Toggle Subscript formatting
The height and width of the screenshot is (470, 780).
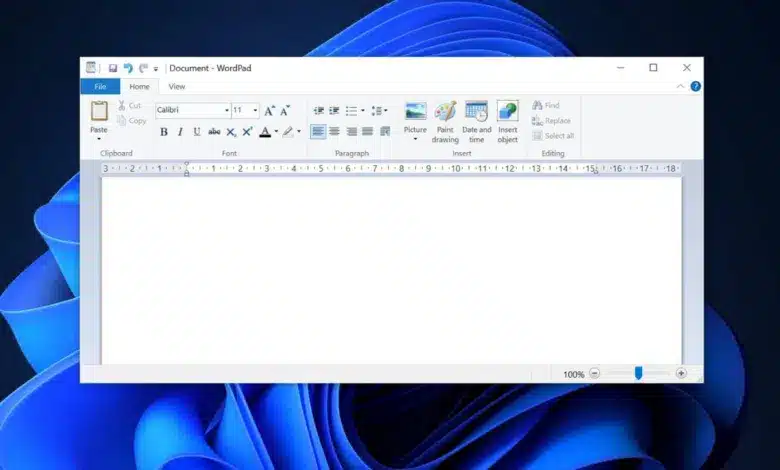(231, 132)
